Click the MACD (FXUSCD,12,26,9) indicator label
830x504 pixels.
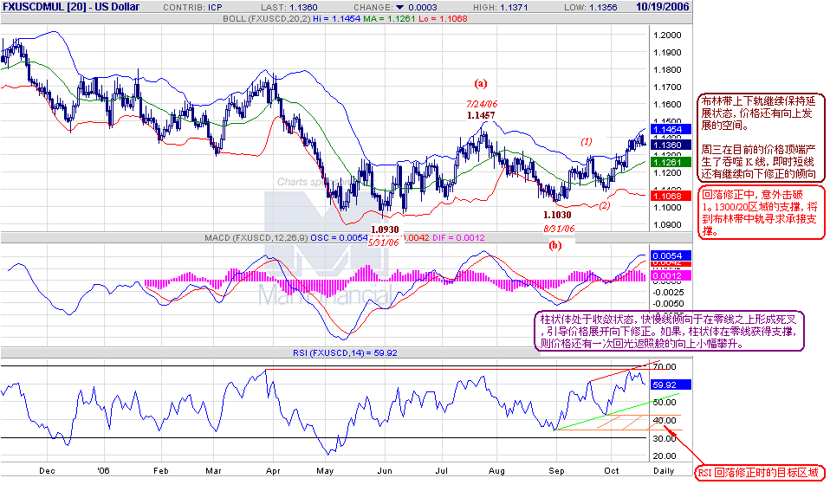256,238
